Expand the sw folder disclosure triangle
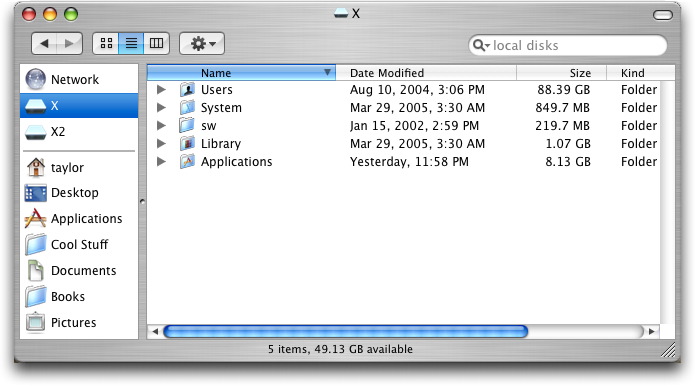695x386 pixels. 161,125
